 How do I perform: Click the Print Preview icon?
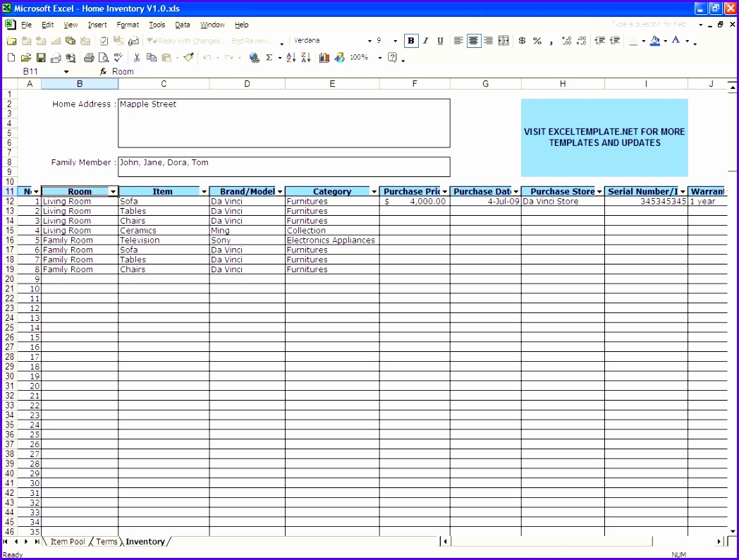coord(103,58)
